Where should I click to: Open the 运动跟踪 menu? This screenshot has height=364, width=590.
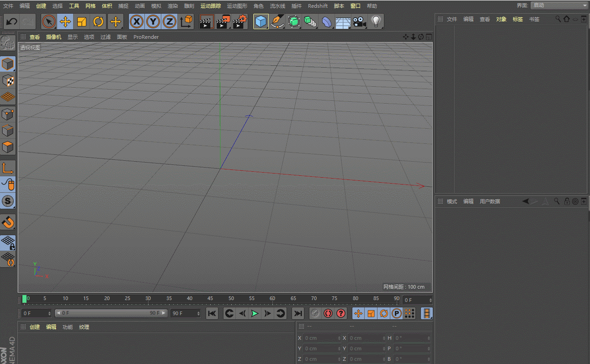[210, 6]
